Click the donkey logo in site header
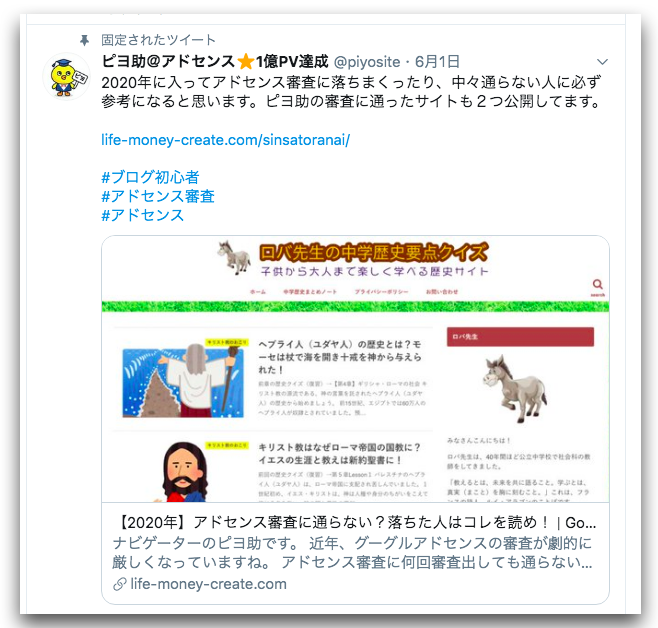The height and width of the screenshot is (628, 658). [x=235, y=257]
